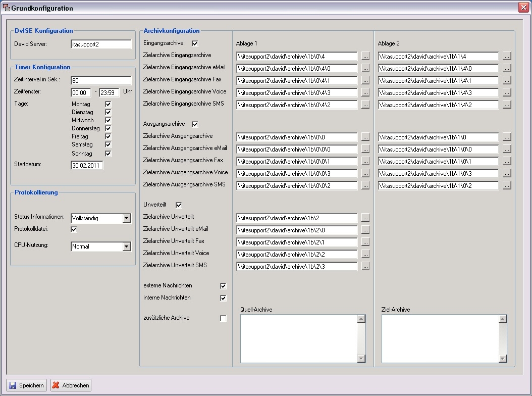Browse Ablage 2 Ausgangsarchive eMail folder
Image resolution: width=532 pixels, height=396 pixels.
coord(507,150)
